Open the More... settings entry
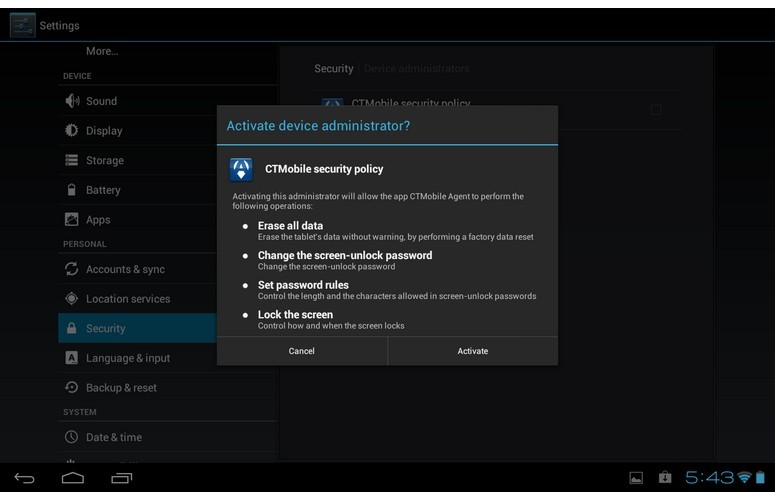The width and height of the screenshot is (775, 500). click(x=102, y=51)
